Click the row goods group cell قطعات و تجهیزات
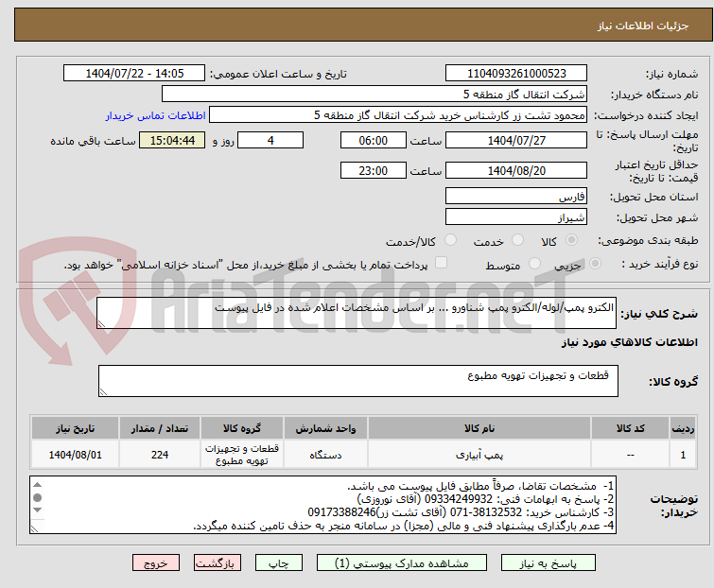Screen dimensions: 714x588 (242, 454)
